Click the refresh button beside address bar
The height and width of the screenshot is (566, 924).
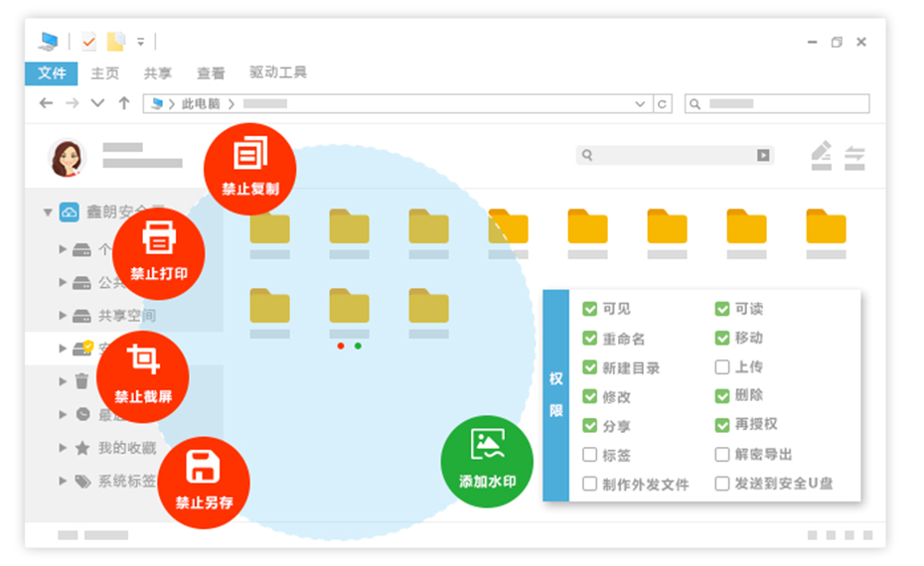663,103
